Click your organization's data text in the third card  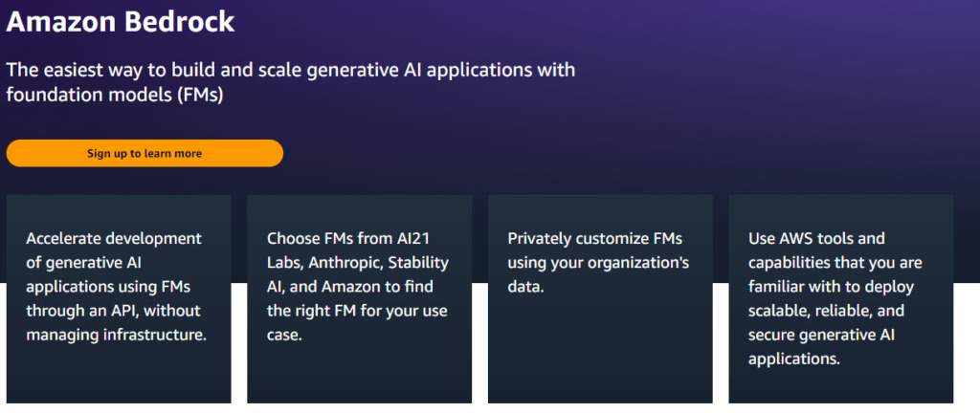point(598,274)
